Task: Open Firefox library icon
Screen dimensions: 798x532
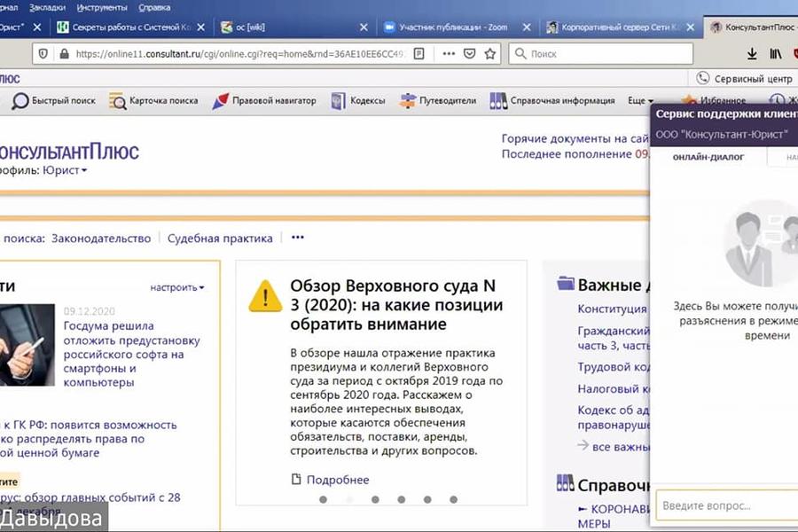Action: tap(775, 53)
